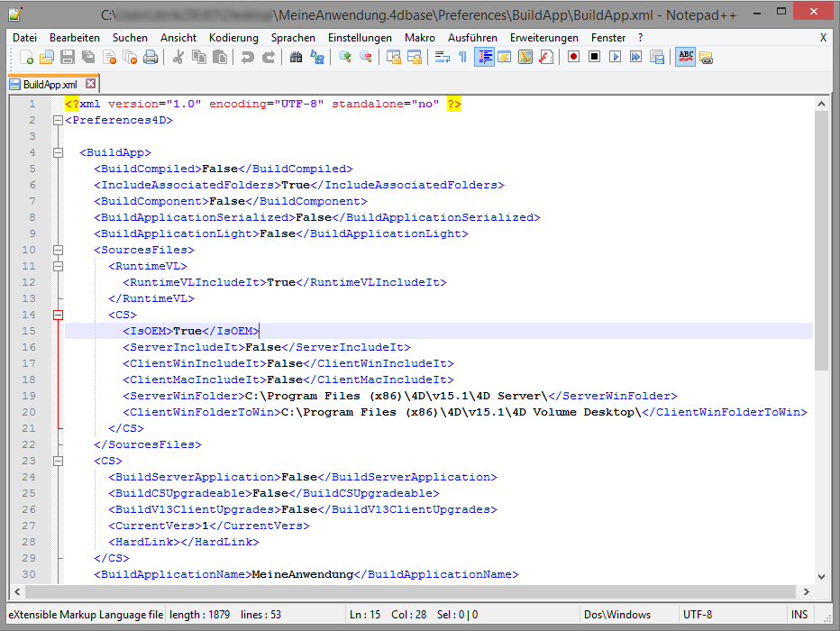Viewport: 840px width, 631px height.
Task: Collapse the BuildApp fold marker on line 4
Action: click(58, 152)
